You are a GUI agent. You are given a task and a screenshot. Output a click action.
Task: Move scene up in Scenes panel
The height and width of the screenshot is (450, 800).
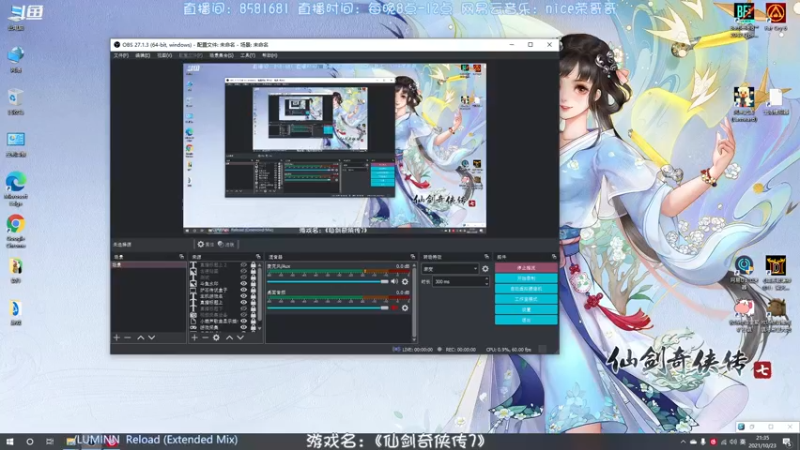[x=141, y=338]
